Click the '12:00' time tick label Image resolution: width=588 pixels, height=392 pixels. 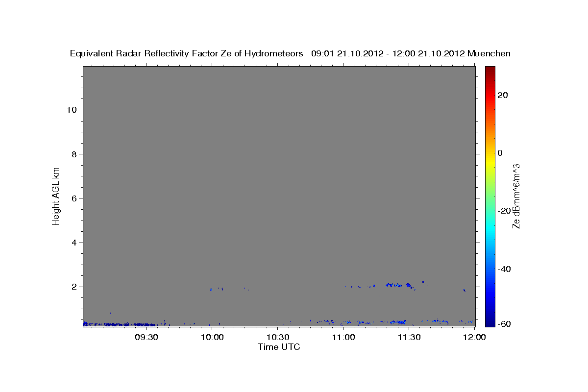[x=474, y=337]
